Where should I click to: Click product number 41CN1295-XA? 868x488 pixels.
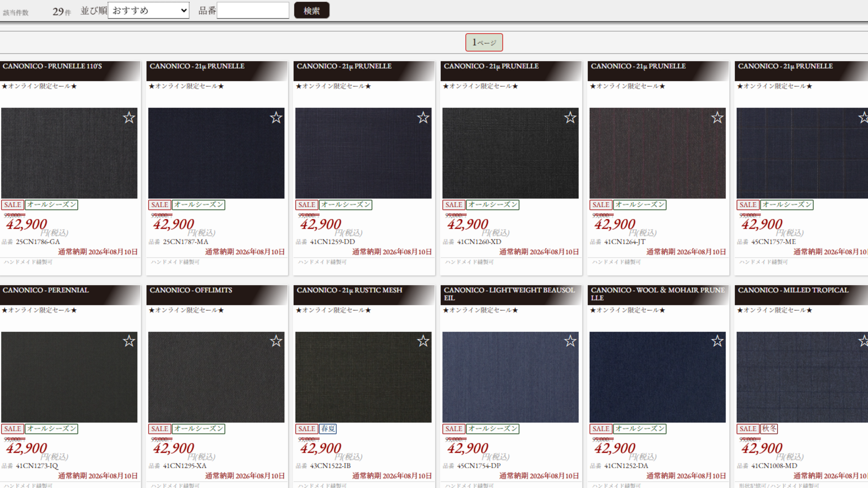(185, 466)
